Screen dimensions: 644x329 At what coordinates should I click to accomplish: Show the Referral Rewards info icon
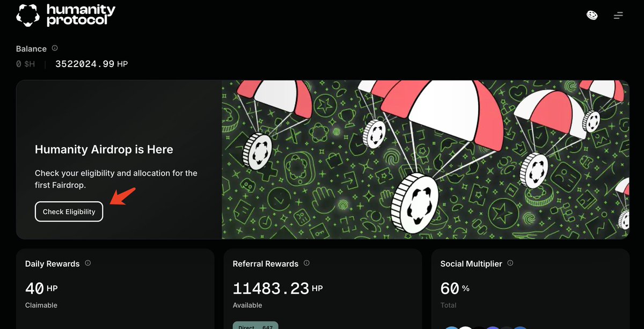(307, 264)
